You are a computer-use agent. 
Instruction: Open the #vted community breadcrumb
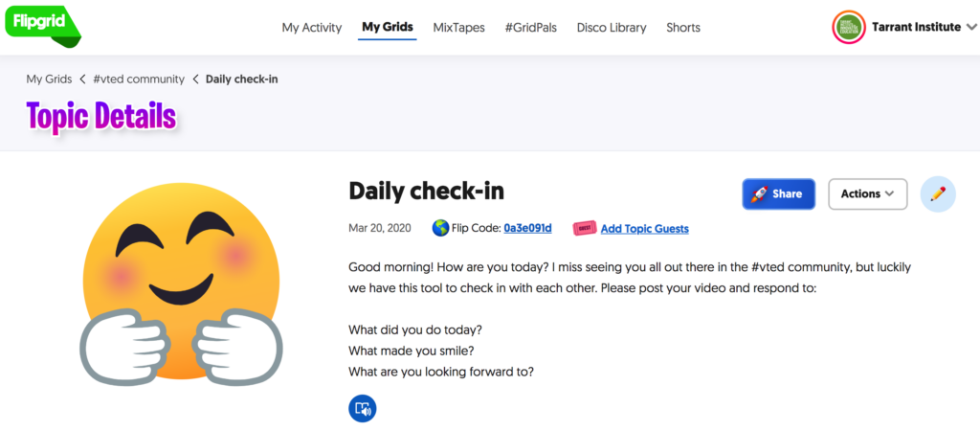tap(139, 79)
